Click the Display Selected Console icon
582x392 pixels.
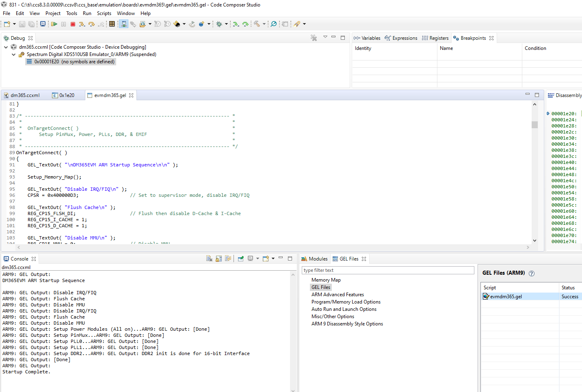coord(251,258)
